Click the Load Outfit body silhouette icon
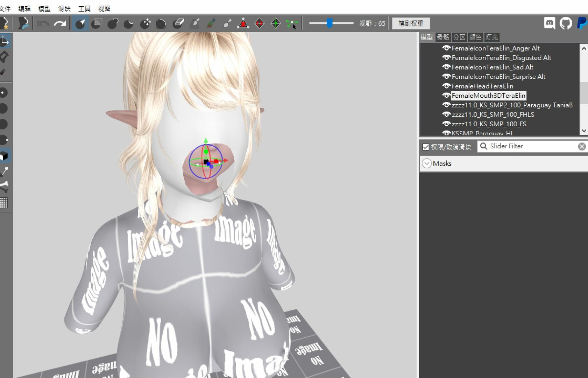The width and height of the screenshot is (588, 378). click(x=23, y=23)
